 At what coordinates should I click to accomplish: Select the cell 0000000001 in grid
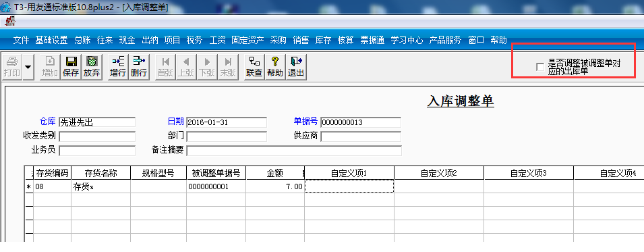click(x=216, y=186)
